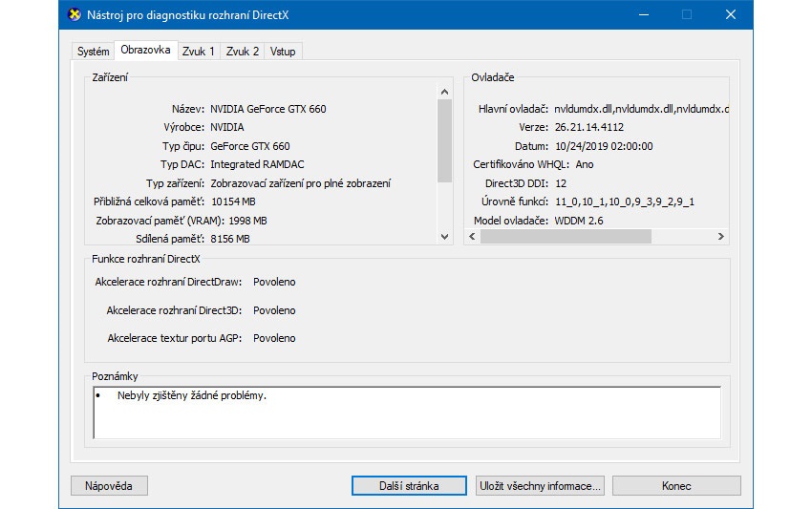Close the DirectX diagnostic window

(x=731, y=14)
